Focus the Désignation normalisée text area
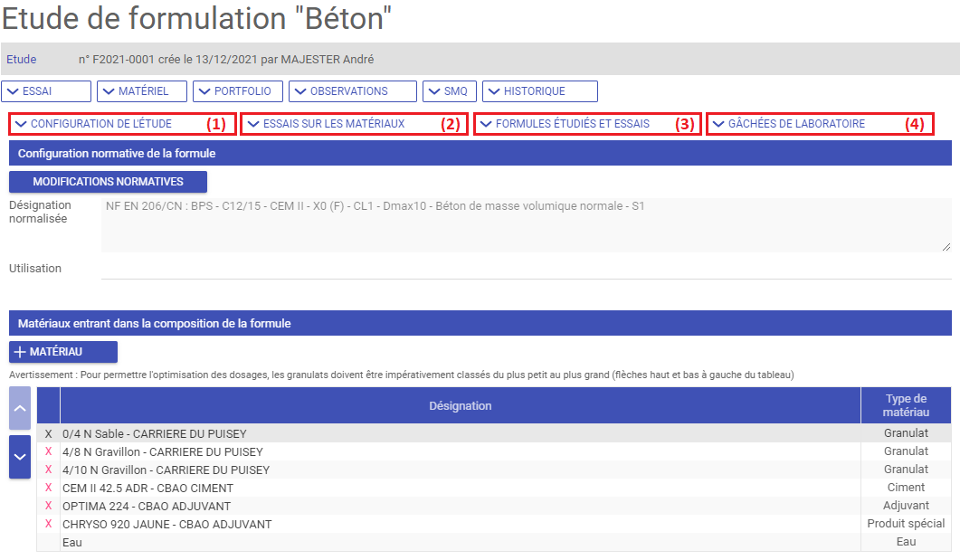This screenshot has height=560, width=960. click(526, 224)
